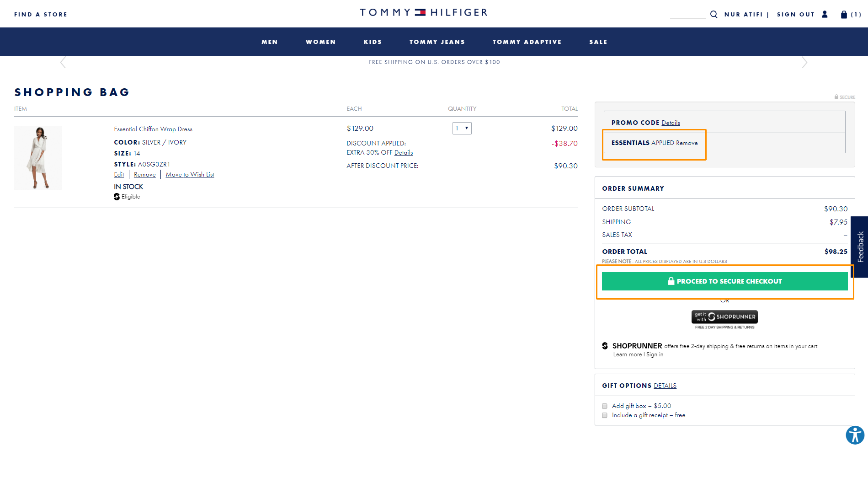Show next promo banner with right arrow

pyautogui.click(x=804, y=62)
